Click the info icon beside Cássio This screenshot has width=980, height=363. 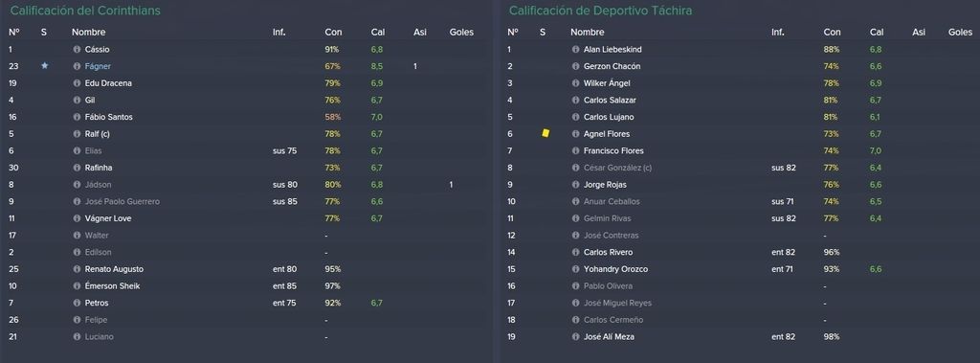tap(77, 50)
